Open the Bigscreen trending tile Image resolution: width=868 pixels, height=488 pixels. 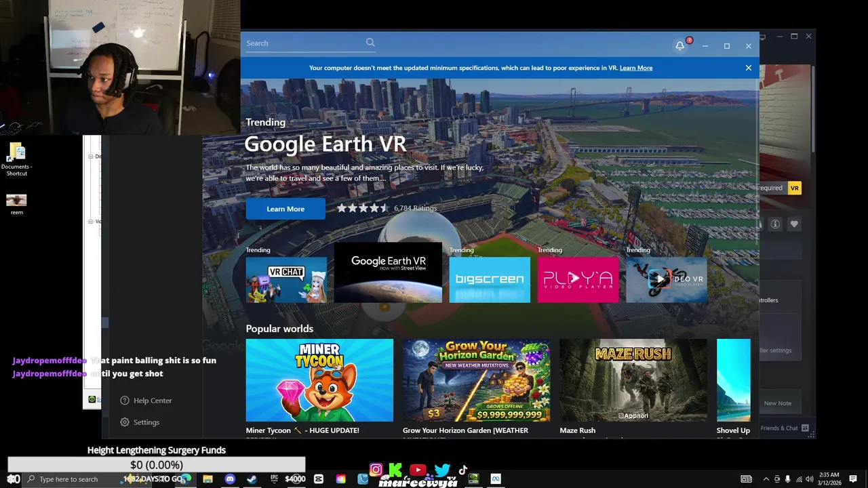[x=490, y=279]
